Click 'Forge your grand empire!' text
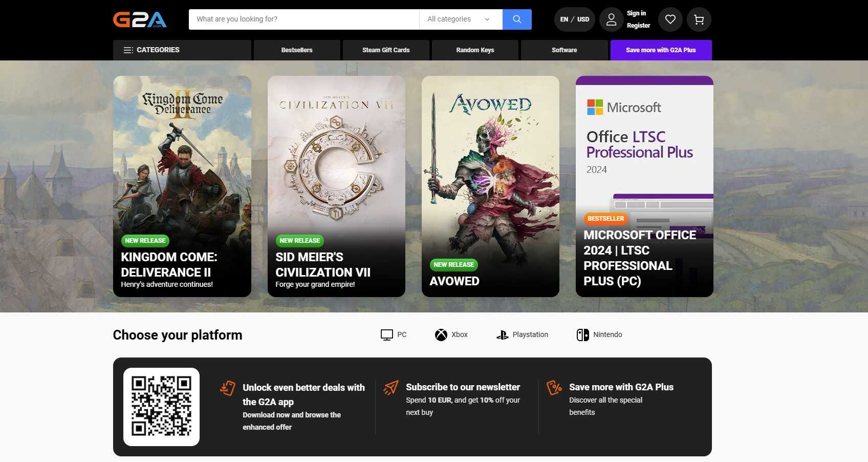The height and width of the screenshot is (462, 868). (315, 284)
